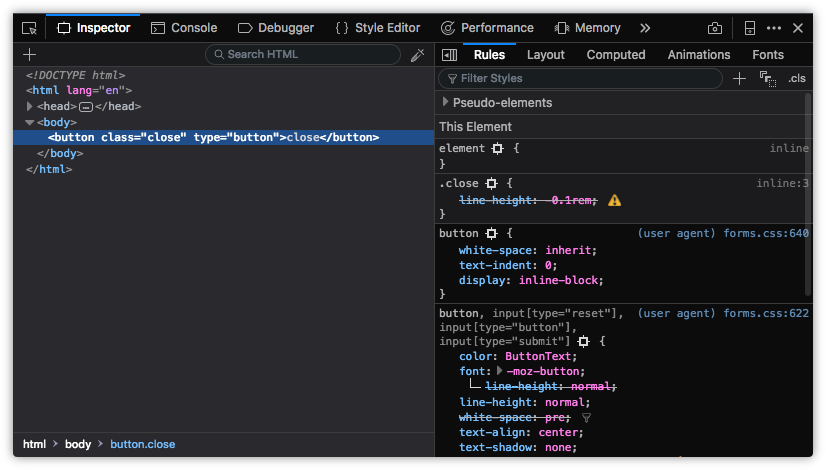Open forms.css:640 source link
826x470 pixels.
point(765,233)
